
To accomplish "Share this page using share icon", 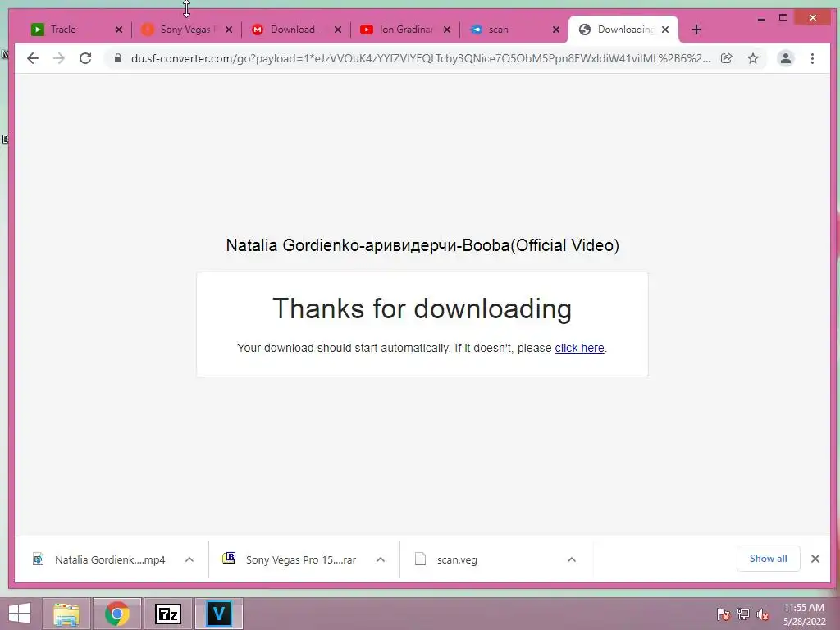I will pos(727,58).
